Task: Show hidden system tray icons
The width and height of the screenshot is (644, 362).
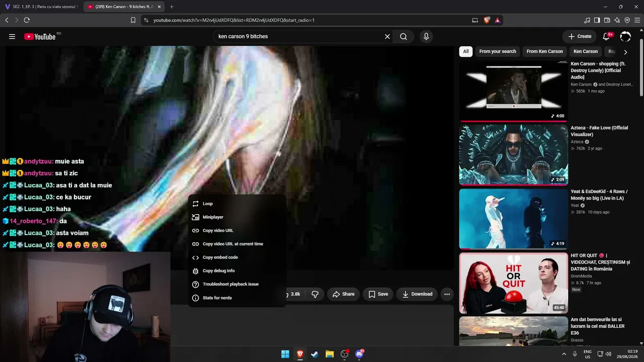Action: 564,354
